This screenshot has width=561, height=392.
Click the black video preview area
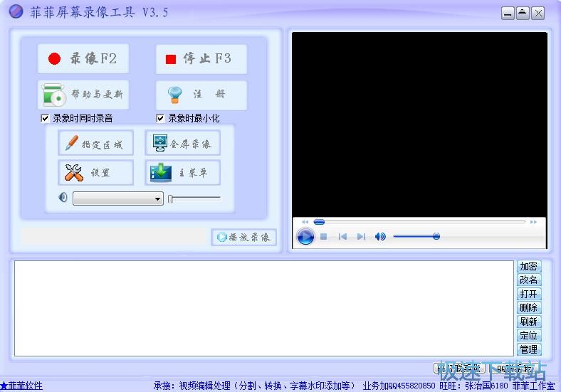[x=419, y=125]
